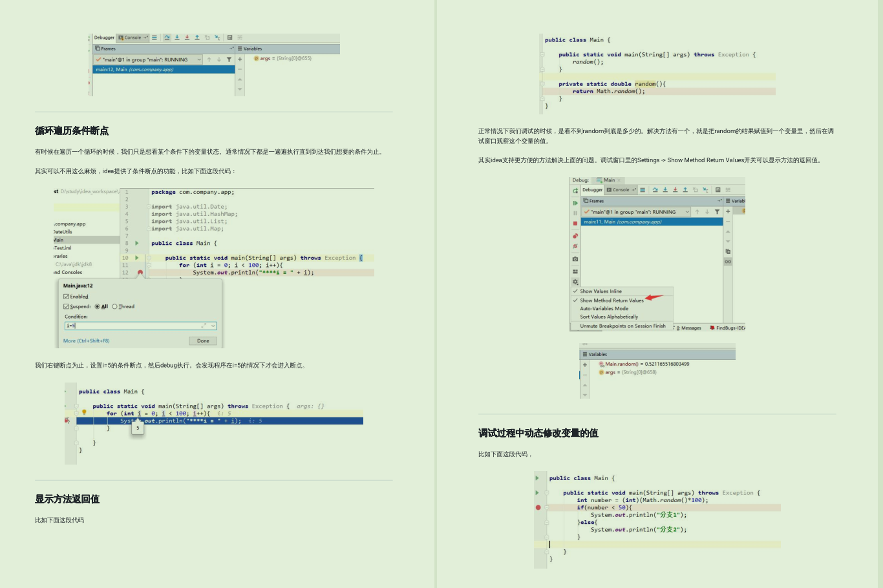The height and width of the screenshot is (588, 883).
Task: Toggle Mute Breakpoints icon in Debug sidebar
Action: coord(575,246)
